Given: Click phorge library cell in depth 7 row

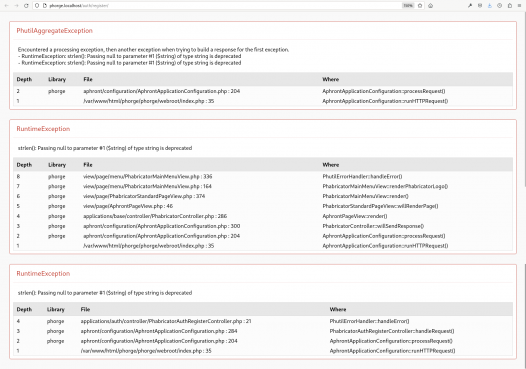Looking at the screenshot, I should [56, 186].
